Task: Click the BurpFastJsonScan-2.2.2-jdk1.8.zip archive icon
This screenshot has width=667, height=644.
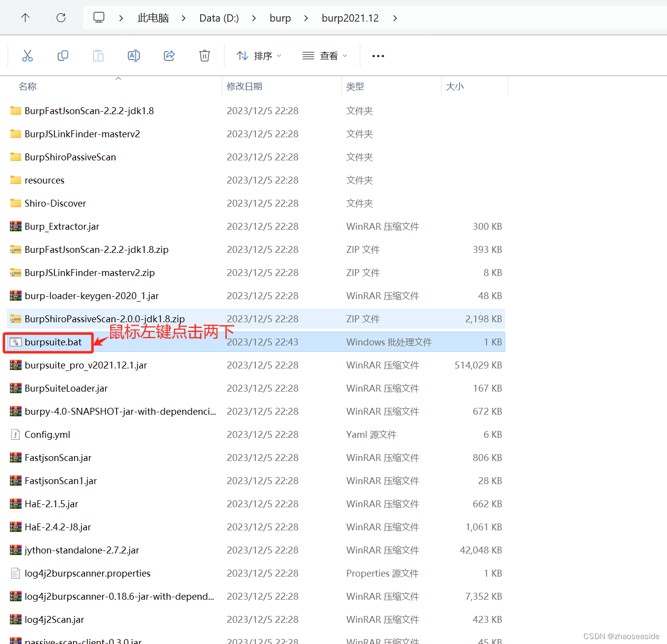Action: 16,249
